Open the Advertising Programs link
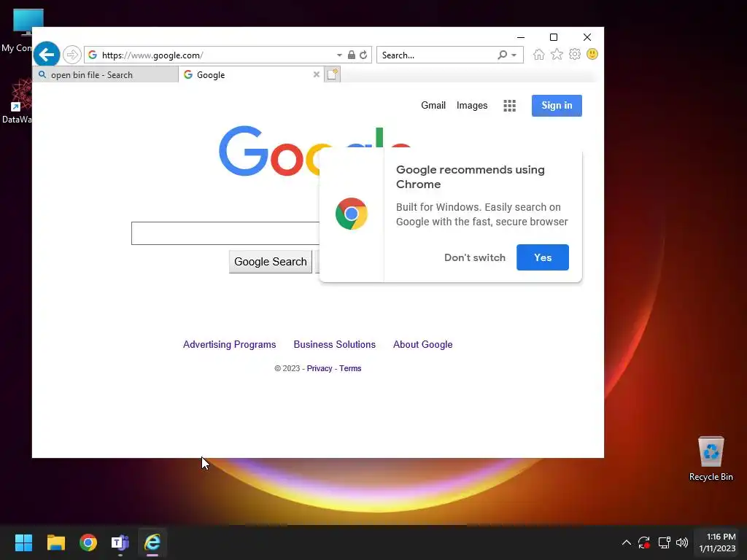Viewport: 747px width, 560px height. coord(230,345)
